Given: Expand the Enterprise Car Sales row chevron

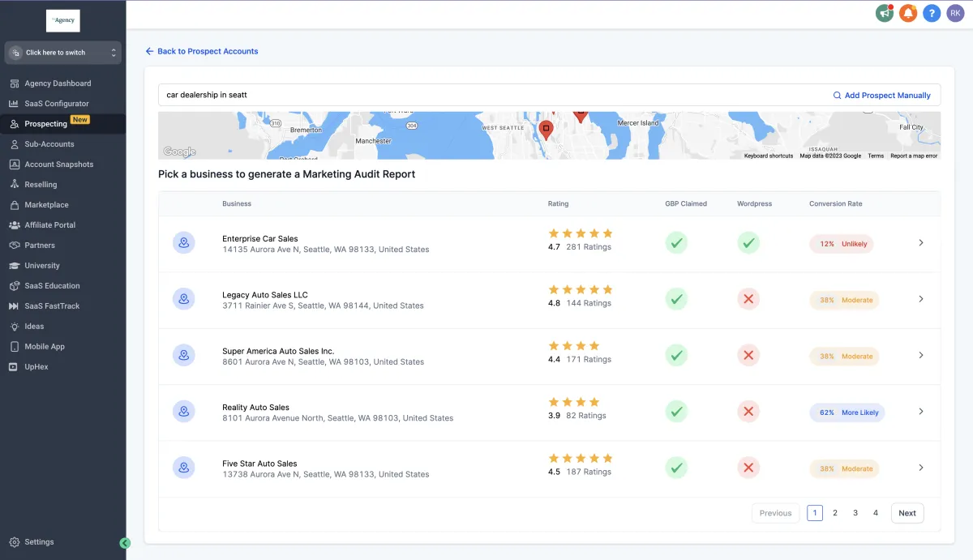Looking at the screenshot, I should (920, 242).
